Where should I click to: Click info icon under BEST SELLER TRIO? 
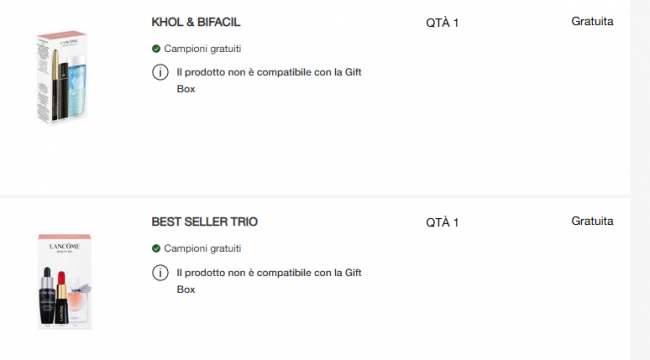[160, 273]
